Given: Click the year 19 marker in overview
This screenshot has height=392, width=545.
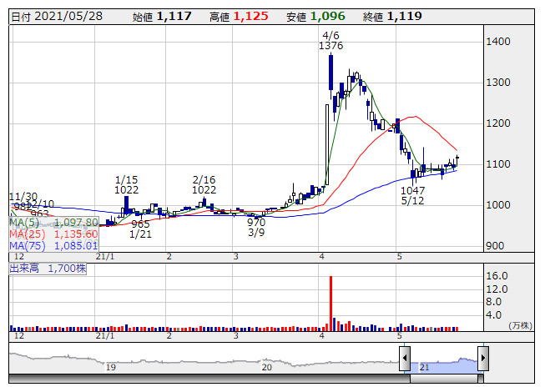Looking at the screenshot, I should [110, 367].
